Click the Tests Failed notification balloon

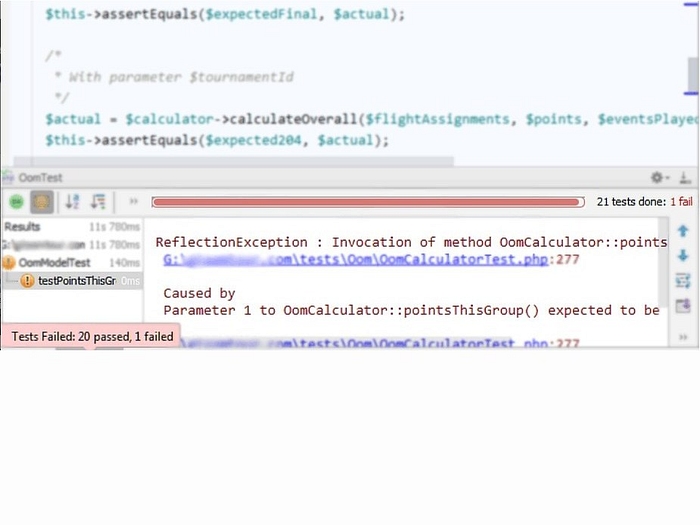point(92,337)
